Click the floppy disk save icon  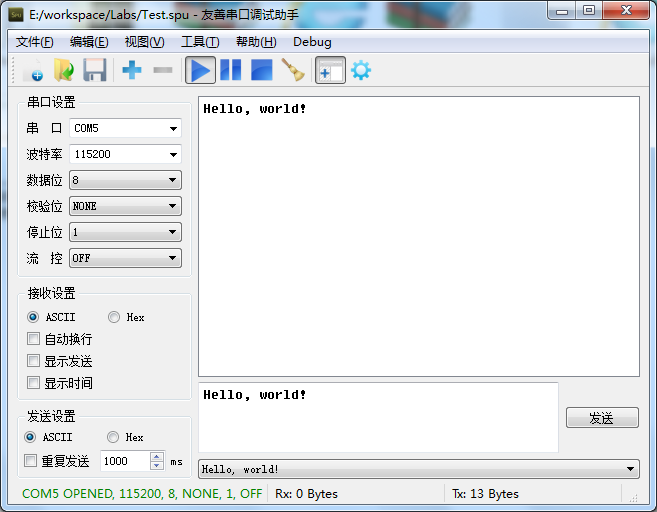(x=95, y=70)
